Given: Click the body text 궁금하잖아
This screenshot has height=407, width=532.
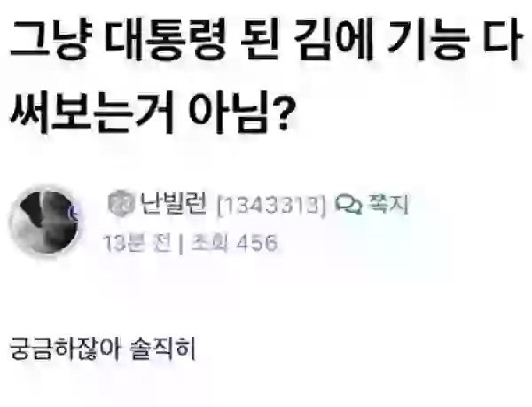Looking at the screenshot, I should tap(65, 348).
